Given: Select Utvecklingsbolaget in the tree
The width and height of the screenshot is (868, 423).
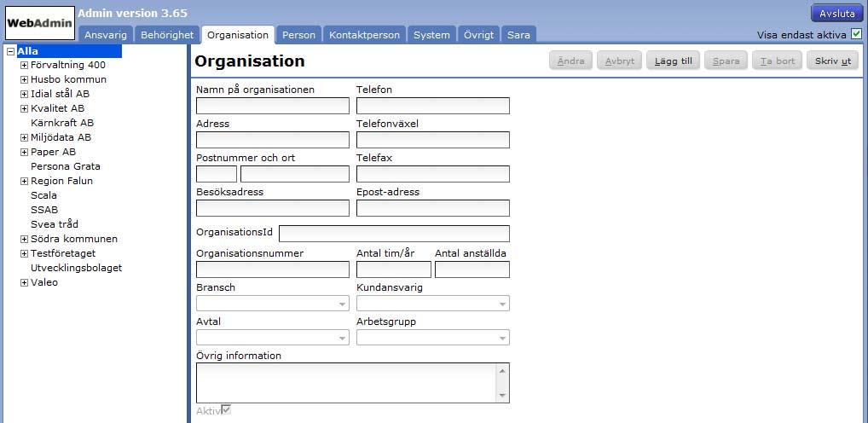Looking at the screenshot, I should (77, 268).
